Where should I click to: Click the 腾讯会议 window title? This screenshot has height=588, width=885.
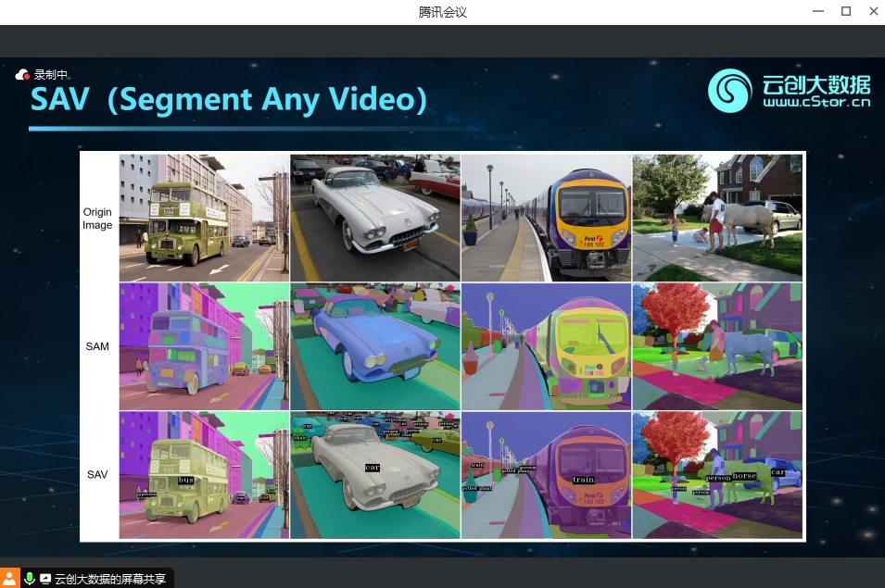[442, 11]
